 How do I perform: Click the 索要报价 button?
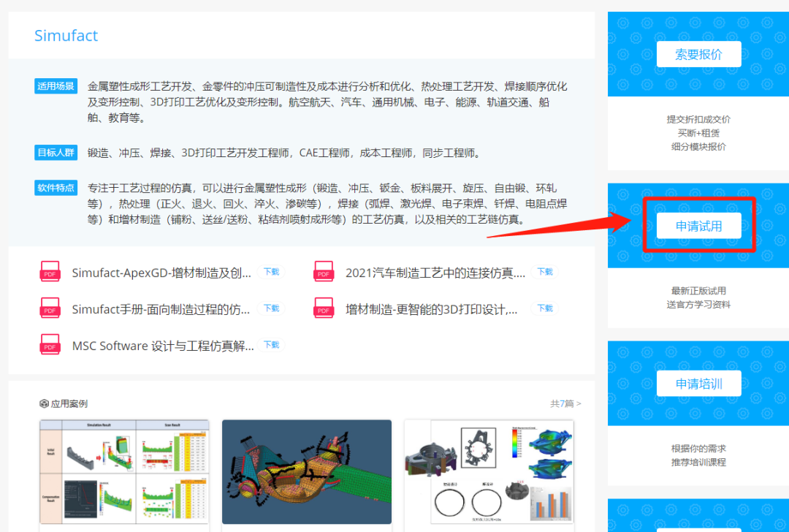(x=698, y=53)
